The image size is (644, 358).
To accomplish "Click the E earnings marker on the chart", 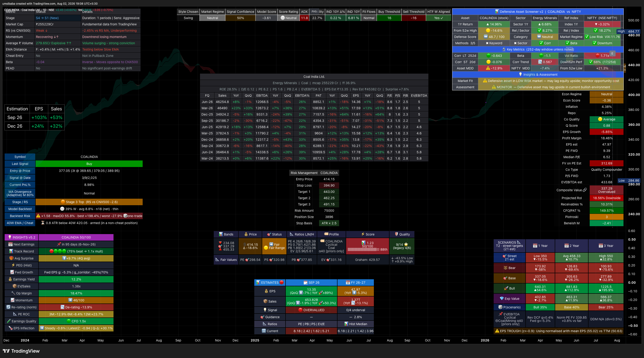I will pos(612,54).
